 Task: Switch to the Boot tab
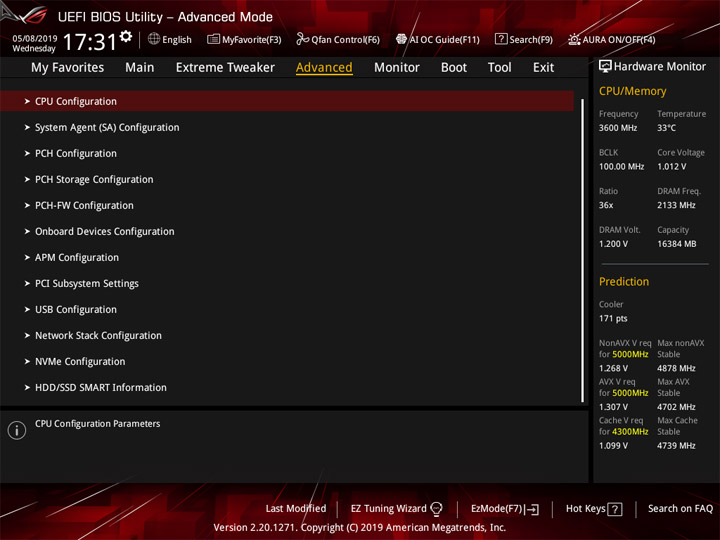click(454, 68)
